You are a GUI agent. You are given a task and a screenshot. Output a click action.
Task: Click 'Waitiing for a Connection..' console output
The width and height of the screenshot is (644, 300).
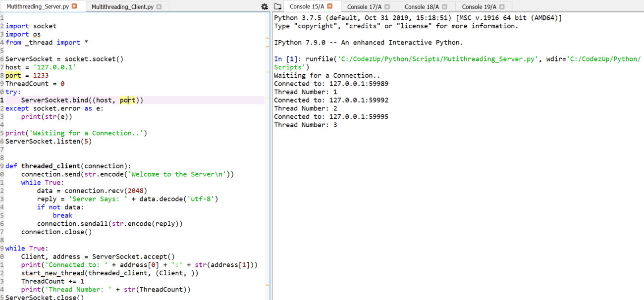327,75
